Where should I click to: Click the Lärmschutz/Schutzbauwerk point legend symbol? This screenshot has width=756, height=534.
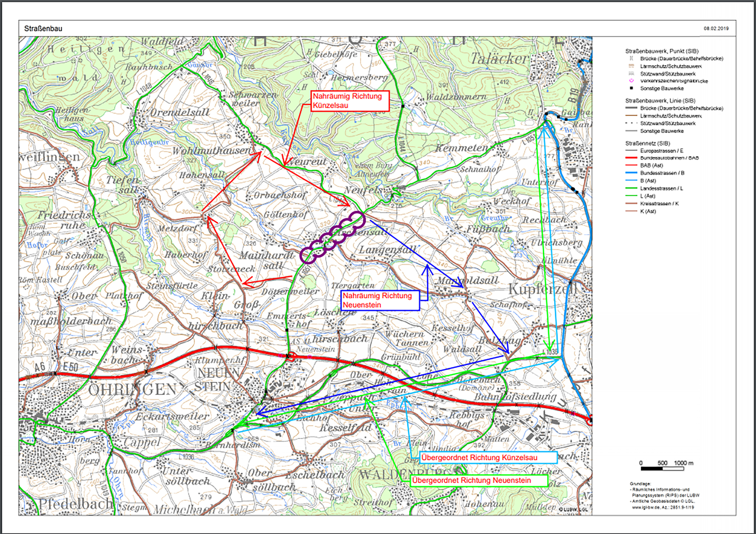(631, 66)
